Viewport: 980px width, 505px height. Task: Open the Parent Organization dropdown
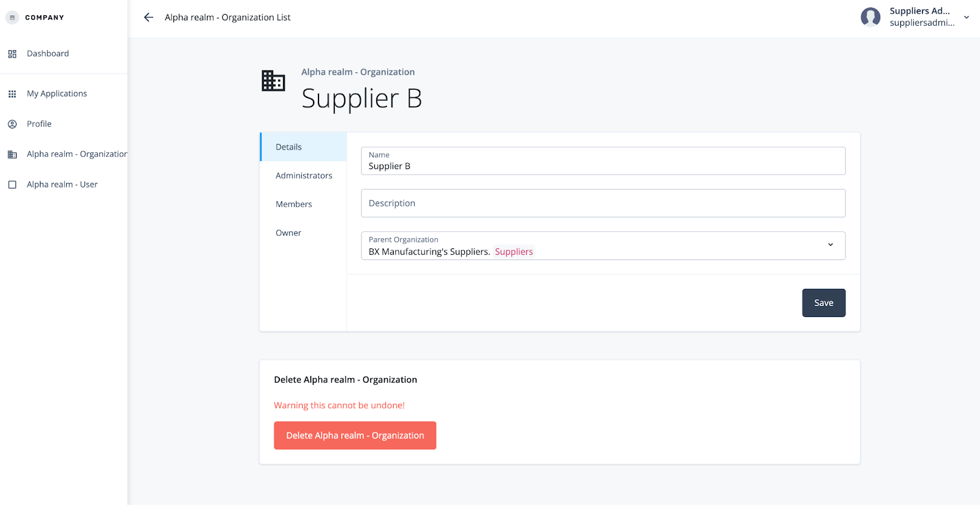[830, 245]
